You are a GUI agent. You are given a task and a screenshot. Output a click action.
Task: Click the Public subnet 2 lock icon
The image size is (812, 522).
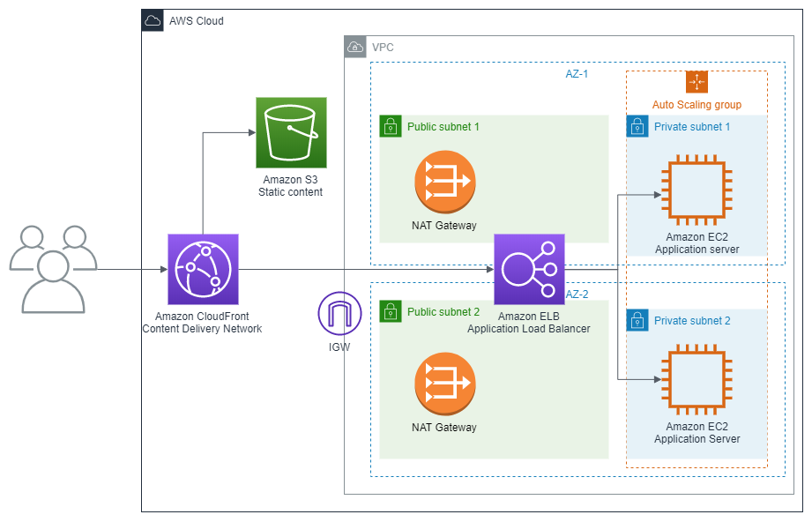click(391, 312)
